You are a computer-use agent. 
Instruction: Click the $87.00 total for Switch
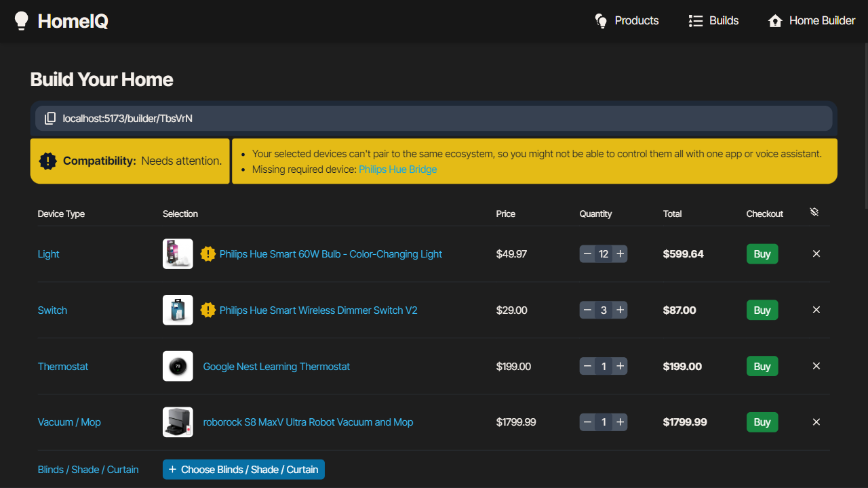679,310
